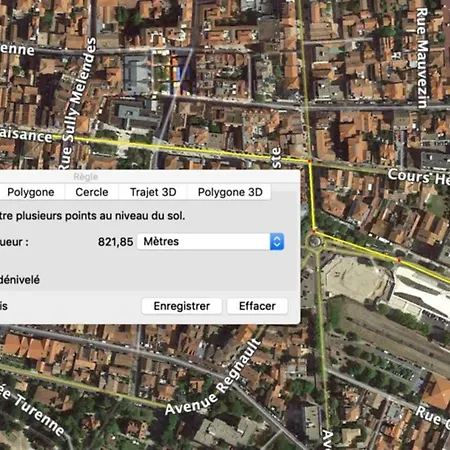Switch to the Cercle tab
Viewport: 450px width, 450px height.
92,192
